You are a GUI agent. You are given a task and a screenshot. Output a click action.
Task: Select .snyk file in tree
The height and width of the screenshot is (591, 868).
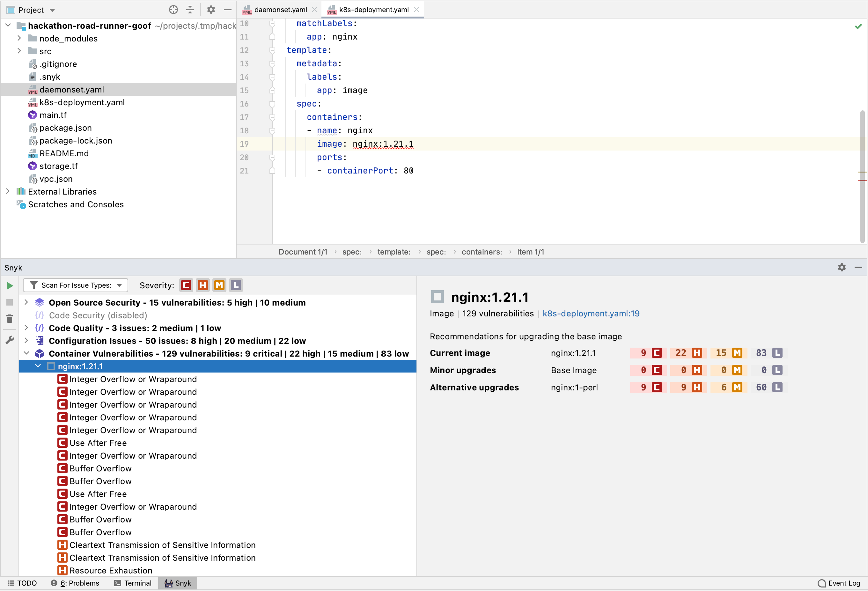[50, 77]
